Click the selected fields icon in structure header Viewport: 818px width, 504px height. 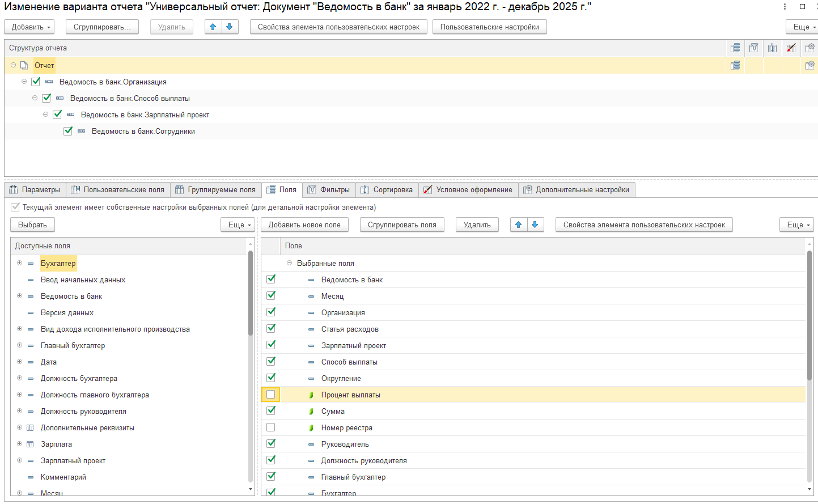tap(735, 48)
